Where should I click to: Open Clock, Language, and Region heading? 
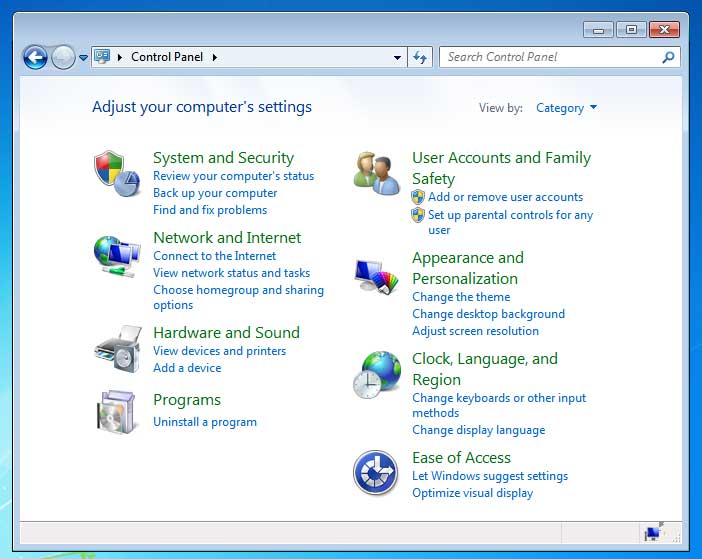[x=485, y=369]
